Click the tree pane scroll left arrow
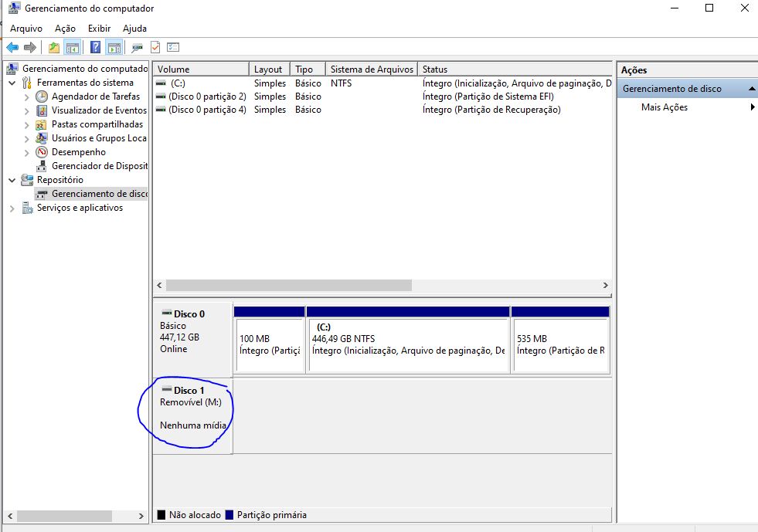Screen dimensions: 758x532 (10, 516)
